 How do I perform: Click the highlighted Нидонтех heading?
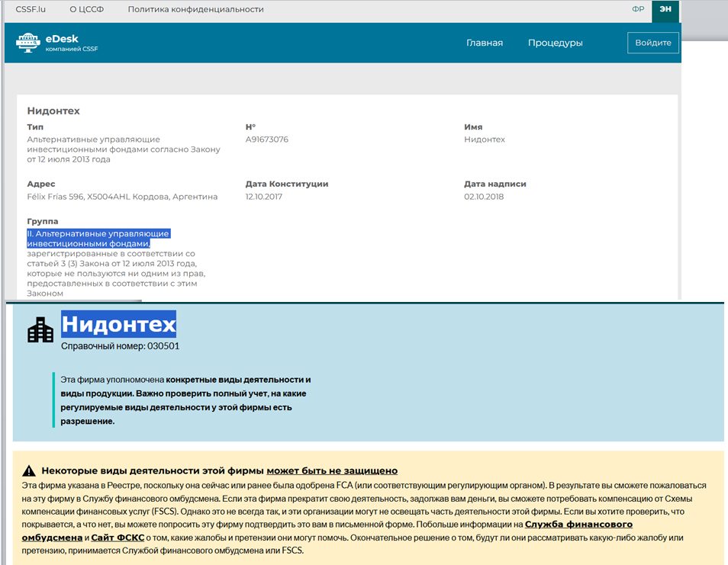click(x=119, y=324)
